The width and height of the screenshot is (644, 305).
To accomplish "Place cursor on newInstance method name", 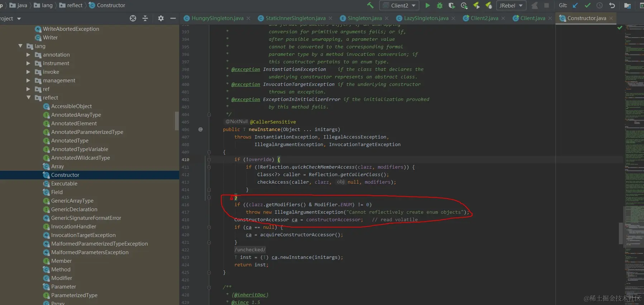I will (264, 129).
